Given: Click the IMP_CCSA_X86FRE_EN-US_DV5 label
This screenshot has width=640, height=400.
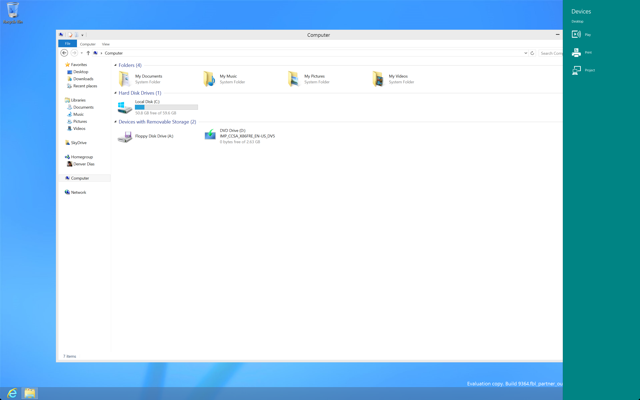Looking at the screenshot, I should pos(247,136).
